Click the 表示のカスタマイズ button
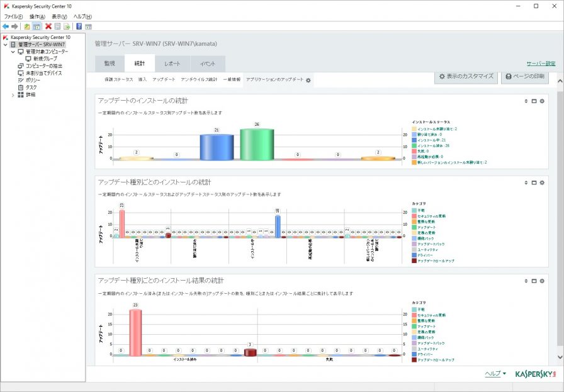The width and height of the screenshot is (564, 392). click(x=466, y=77)
